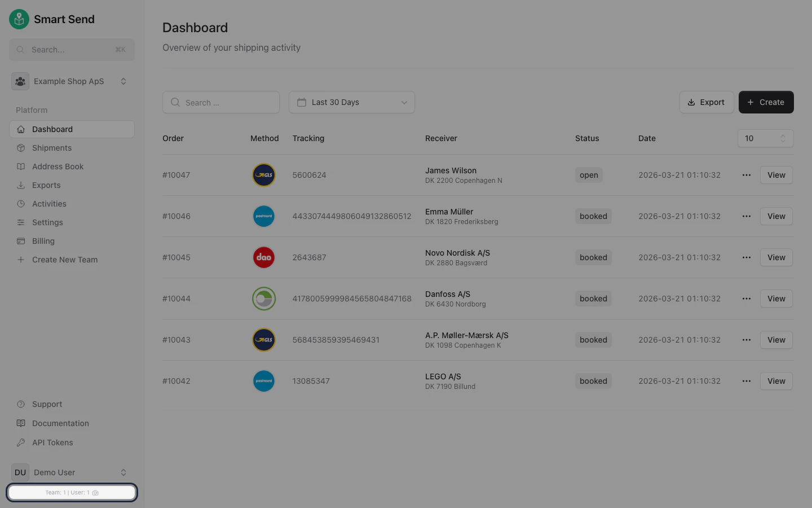
Task: Click the GLS carrier logo on order #10047
Action: [x=263, y=175]
